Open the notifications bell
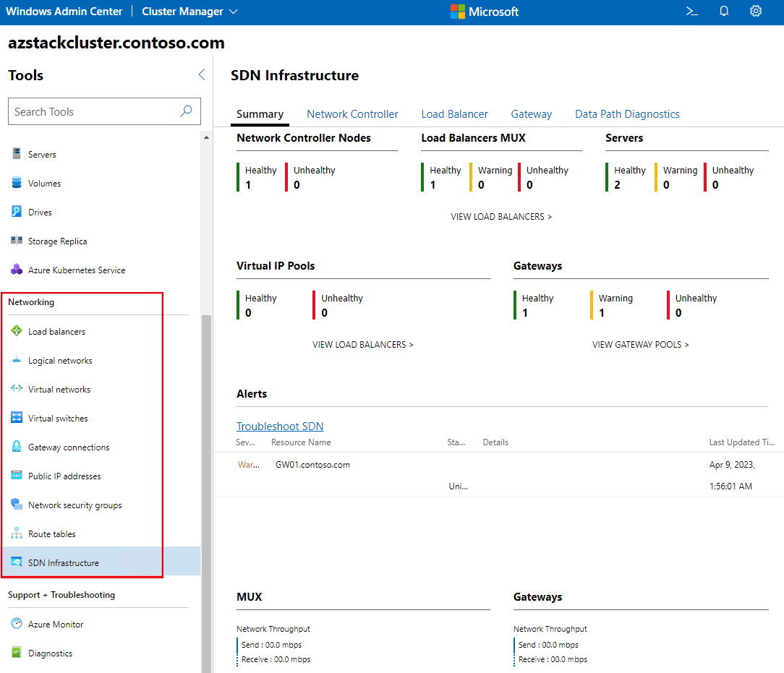784x673 pixels. 724,12
